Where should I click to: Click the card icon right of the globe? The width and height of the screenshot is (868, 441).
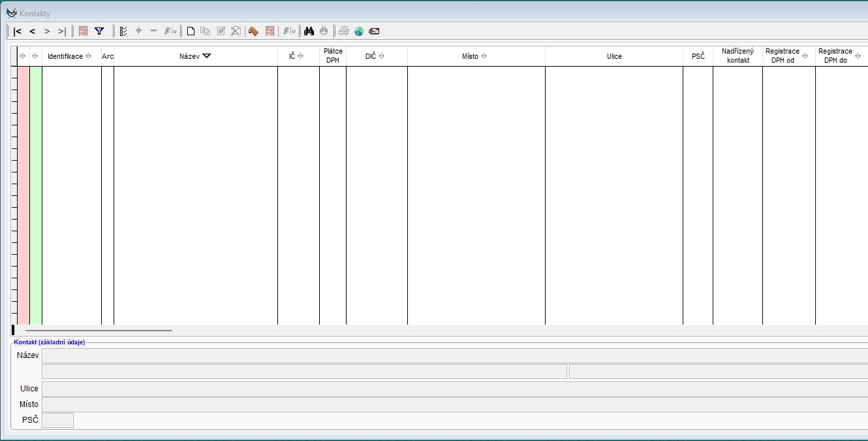click(x=374, y=31)
